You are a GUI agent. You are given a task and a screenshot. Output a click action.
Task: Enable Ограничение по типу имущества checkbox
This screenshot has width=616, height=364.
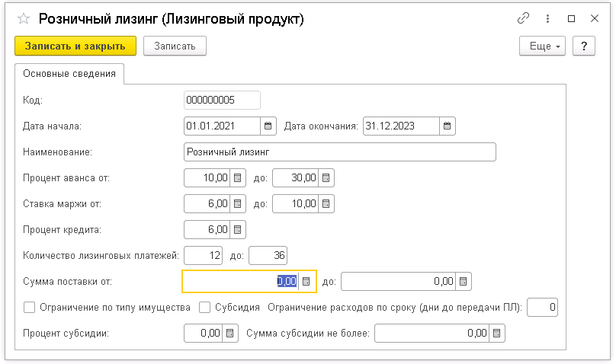coord(30,308)
